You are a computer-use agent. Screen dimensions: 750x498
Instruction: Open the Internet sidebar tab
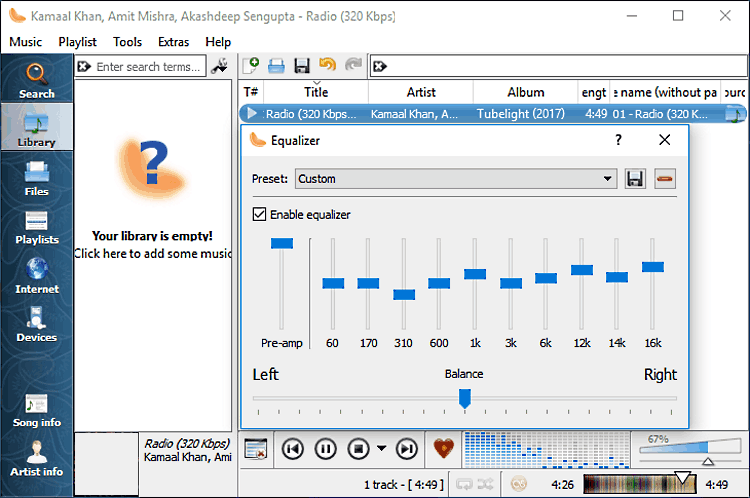(x=36, y=276)
